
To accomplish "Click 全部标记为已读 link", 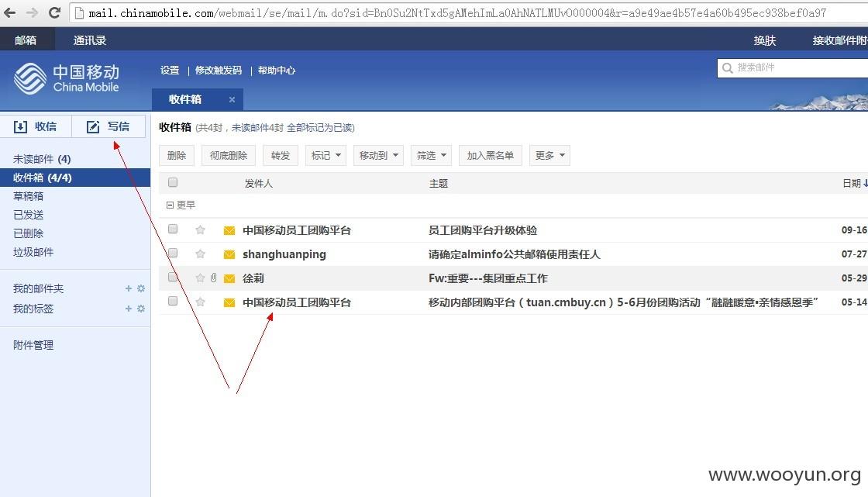I will 321,127.
